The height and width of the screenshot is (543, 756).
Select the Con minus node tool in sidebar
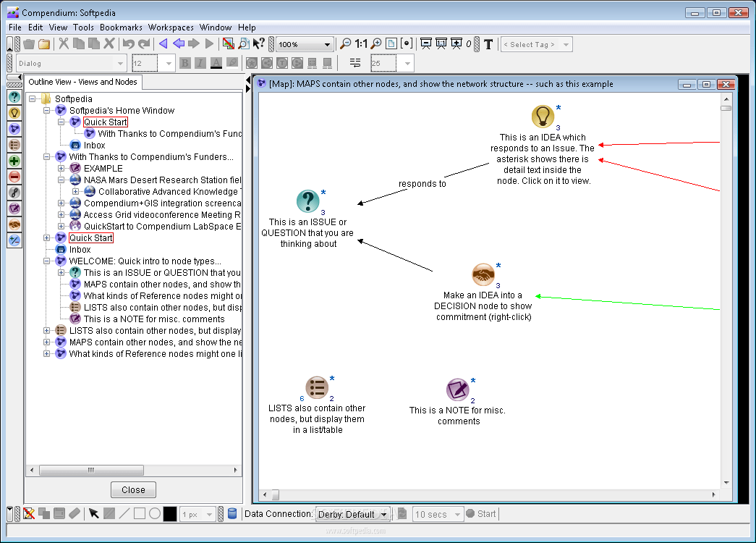pyautogui.click(x=14, y=177)
